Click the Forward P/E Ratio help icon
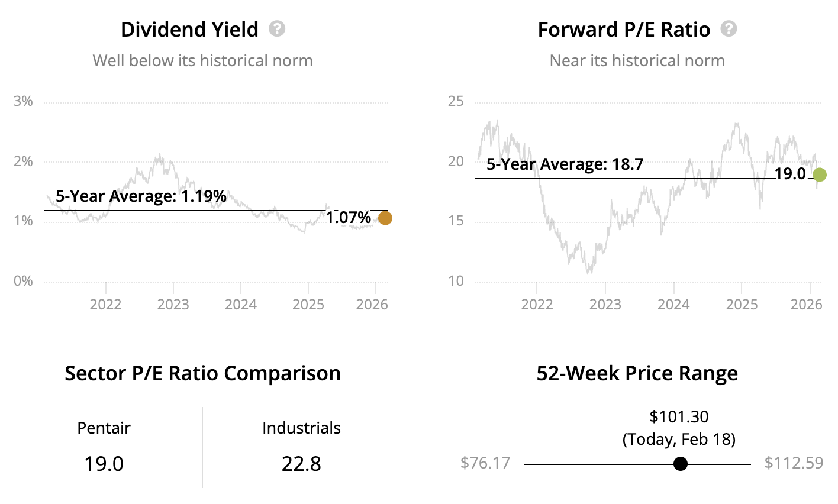Image resolution: width=838 pixels, height=504 pixels. (x=729, y=29)
